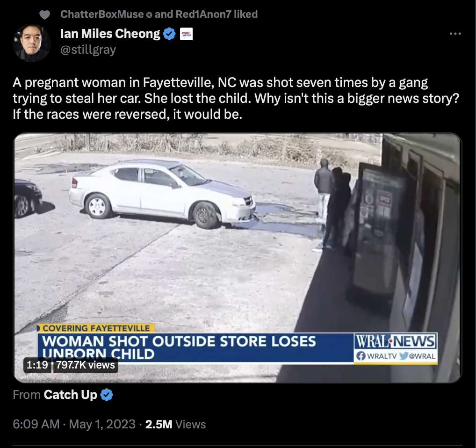Viewport: 476px width, 448px height.
Task: Click the Rebel News affiliation badge
Action: click(x=186, y=34)
